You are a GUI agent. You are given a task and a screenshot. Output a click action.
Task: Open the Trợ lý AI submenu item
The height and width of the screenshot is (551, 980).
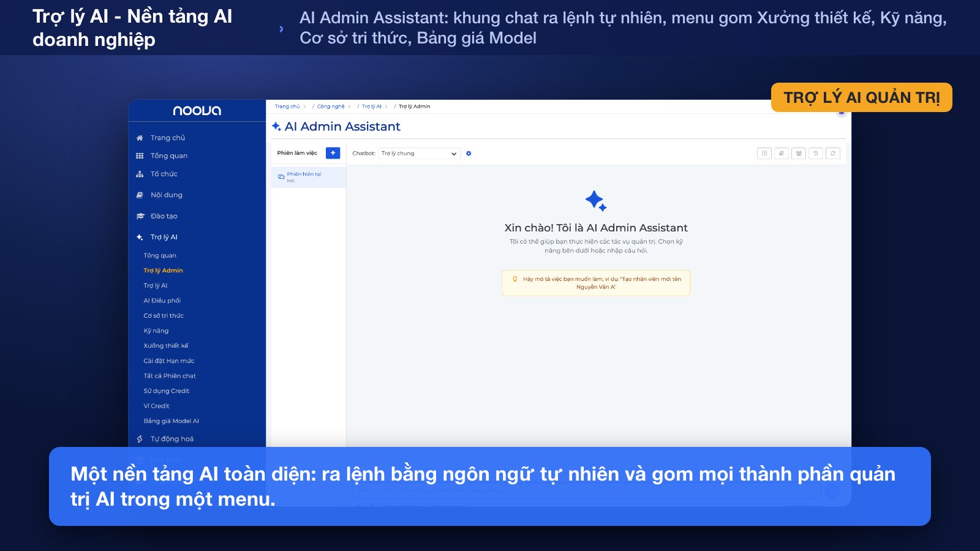156,286
